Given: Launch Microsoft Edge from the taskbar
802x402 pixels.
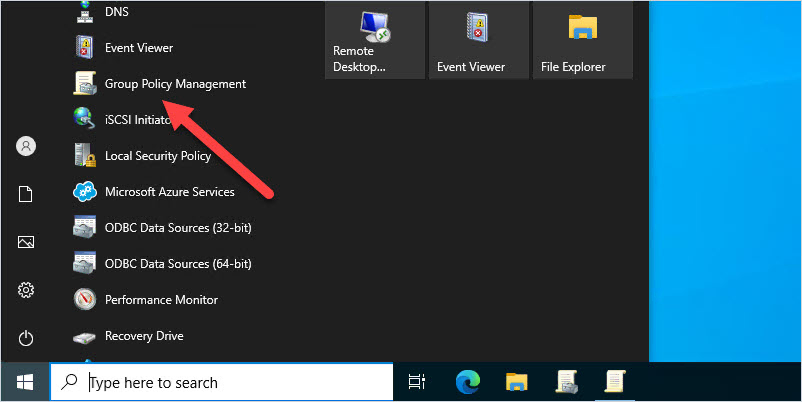Looking at the screenshot, I should click(468, 382).
